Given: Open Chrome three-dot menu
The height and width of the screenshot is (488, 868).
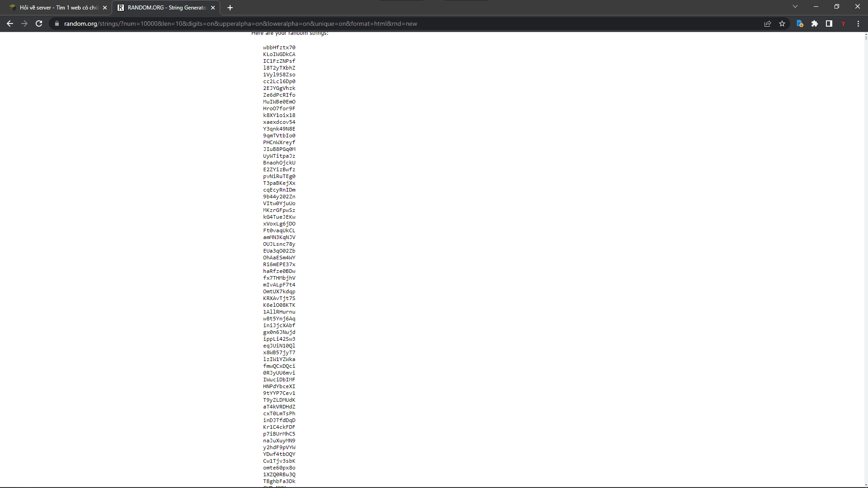Looking at the screenshot, I should 858,23.
